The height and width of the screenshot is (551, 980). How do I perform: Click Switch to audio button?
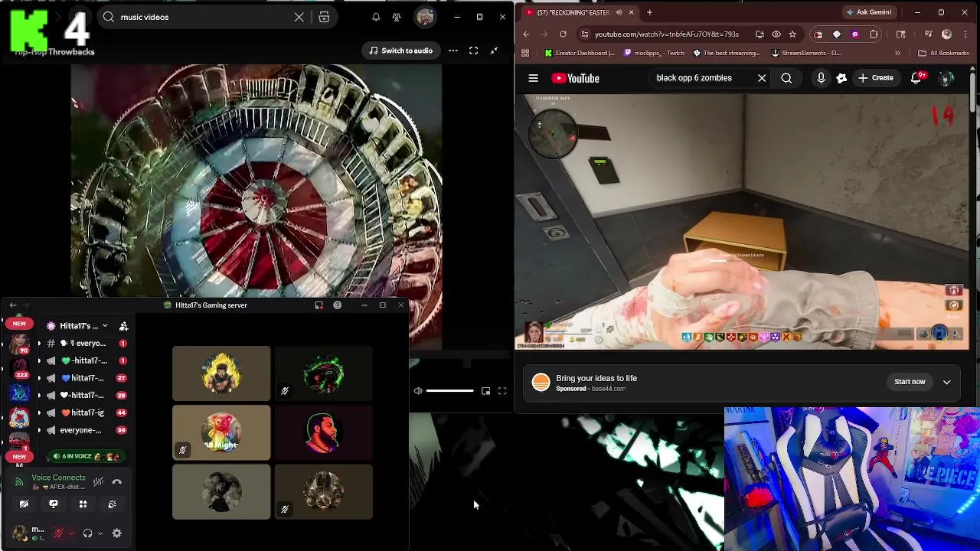[400, 51]
